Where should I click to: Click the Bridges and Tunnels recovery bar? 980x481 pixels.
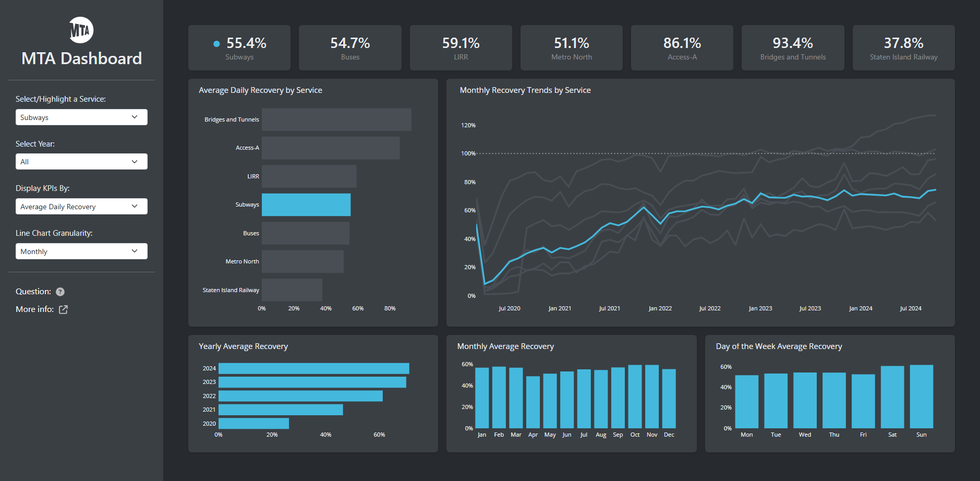336,119
